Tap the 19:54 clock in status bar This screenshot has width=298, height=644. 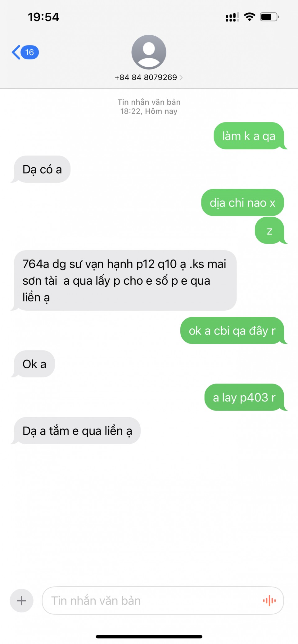tap(43, 17)
